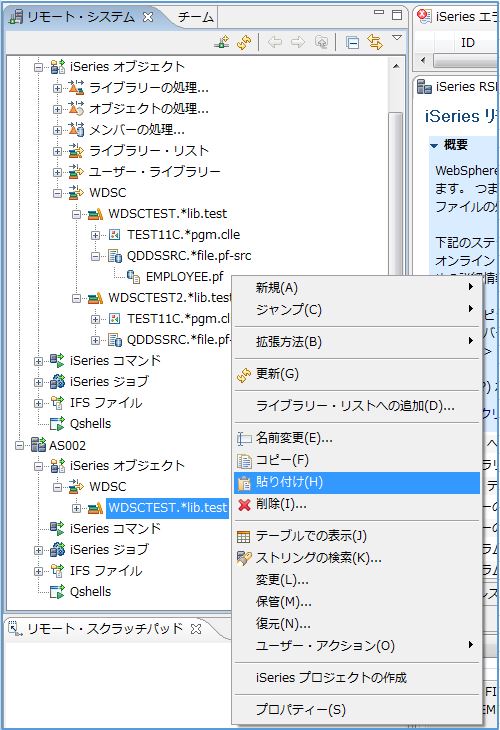Click the AS002 connection icon

pos(38,445)
